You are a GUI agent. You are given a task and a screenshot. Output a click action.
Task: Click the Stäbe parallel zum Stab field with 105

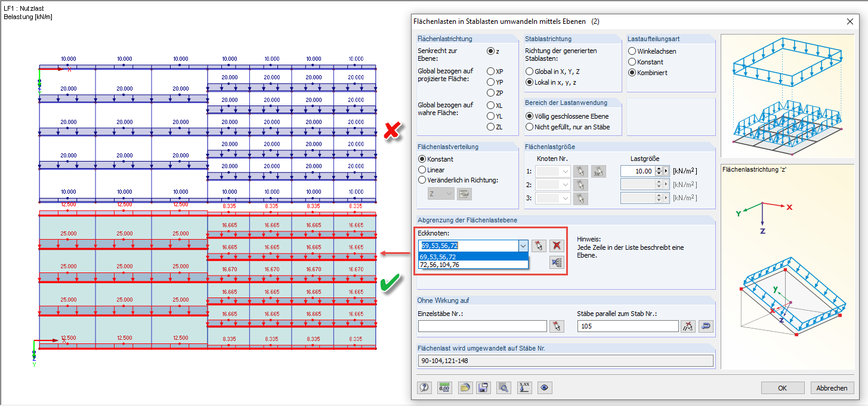628,326
